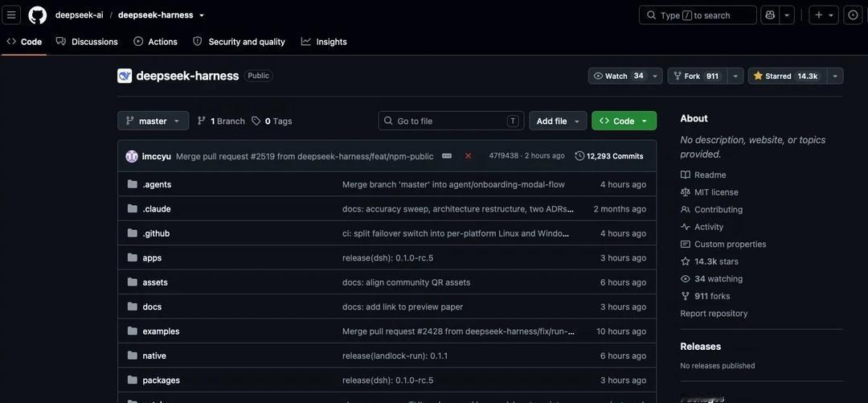Open the .claude folder
The width and height of the screenshot is (868, 403).
[x=157, y=209]
